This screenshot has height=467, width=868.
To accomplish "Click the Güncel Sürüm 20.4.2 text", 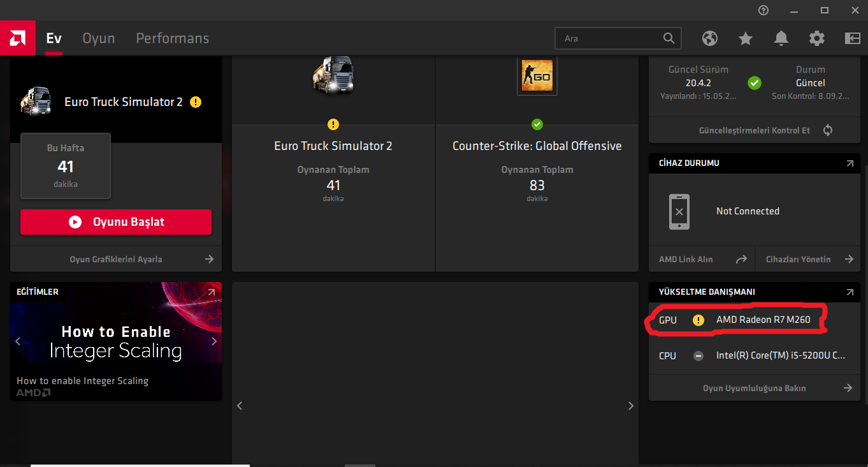I will click(x=698, y=77).
